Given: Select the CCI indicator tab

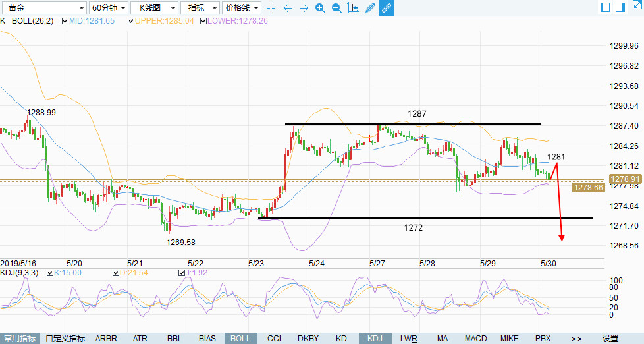Looking at the screenshot, I should pyautogui.click(x=275, y=339).
